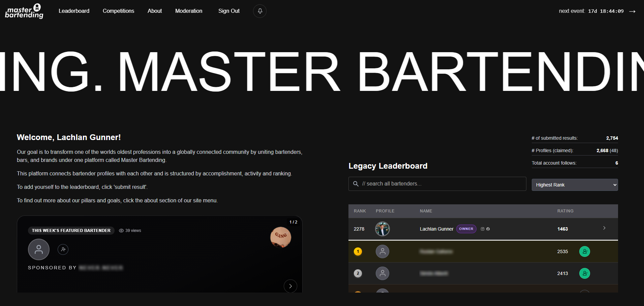Click the Facebook icon on Lachlan Gunner's row
Screen dimensions: 644x306
pyautogui.click(x=488, y=229)
